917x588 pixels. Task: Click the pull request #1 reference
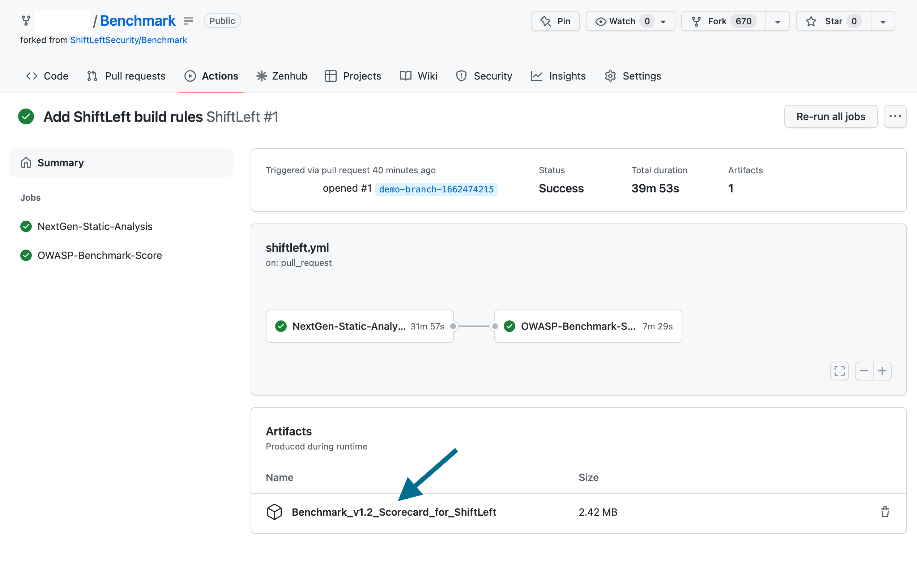coord(366,189)
